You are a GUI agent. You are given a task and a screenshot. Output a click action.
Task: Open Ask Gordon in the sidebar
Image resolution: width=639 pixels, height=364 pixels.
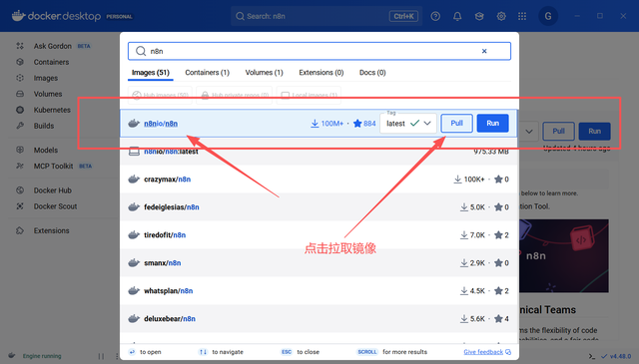pos(53,46)
